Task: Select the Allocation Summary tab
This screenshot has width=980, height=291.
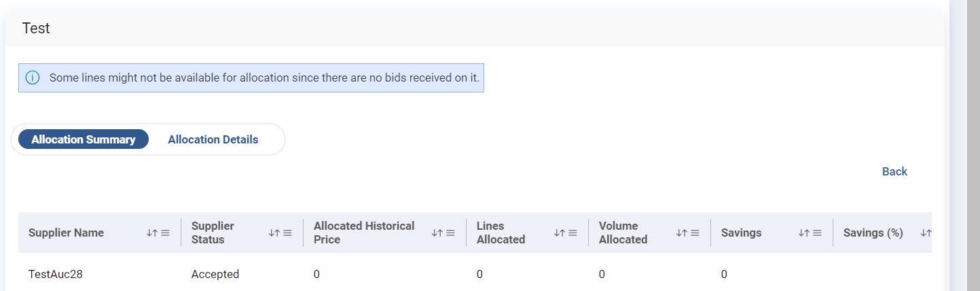Action: point(84,139)
